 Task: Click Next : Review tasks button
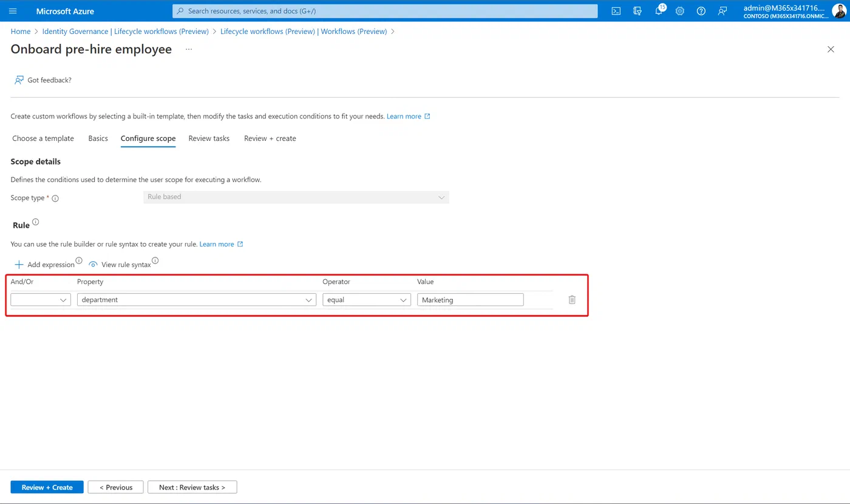pos(192,487)
